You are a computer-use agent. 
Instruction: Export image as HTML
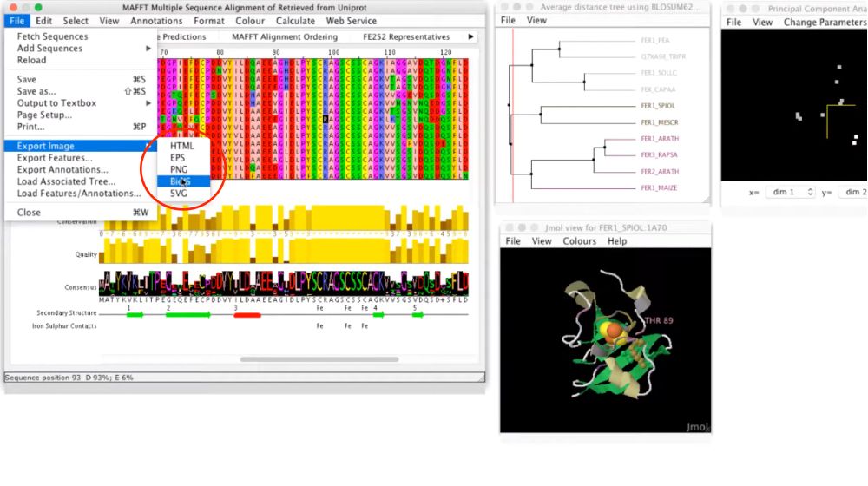point(183,146)
